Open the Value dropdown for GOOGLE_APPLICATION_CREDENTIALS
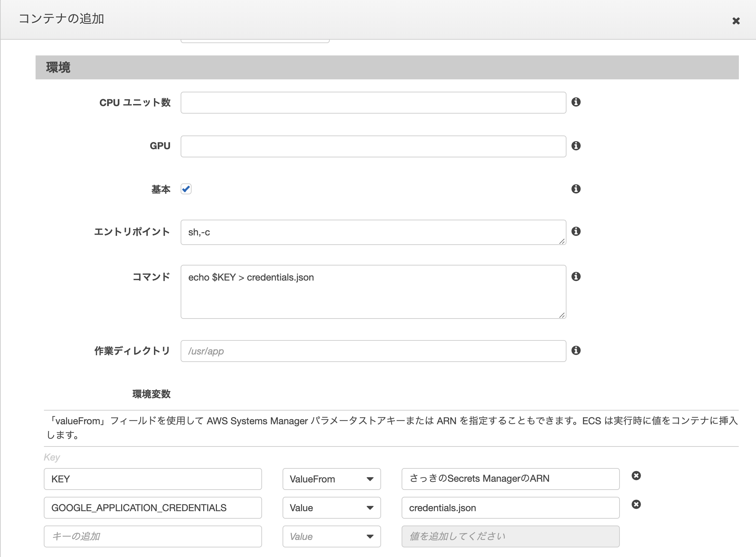 tap(331, 508)
